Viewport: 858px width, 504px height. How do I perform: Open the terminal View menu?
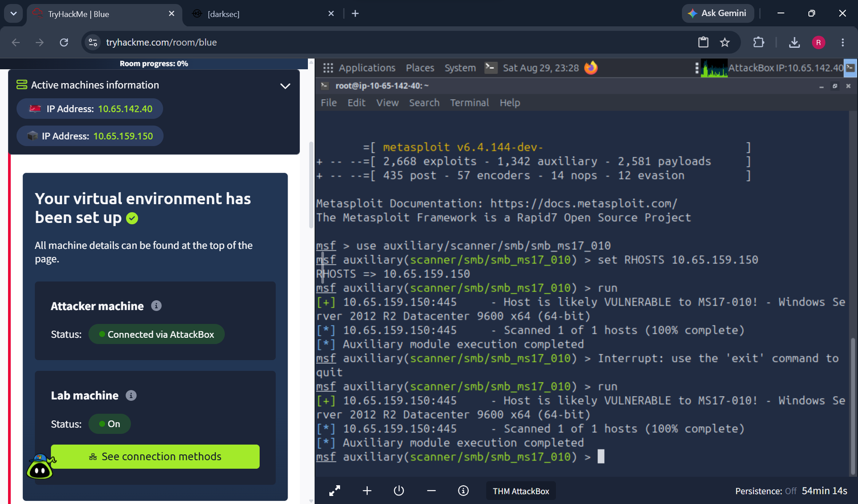[387, 103]
